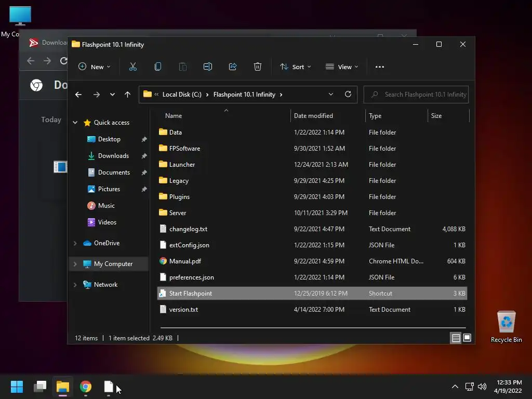Select Manual.pdf file
The image size is (532, 399).
click(x=312, y=261)
